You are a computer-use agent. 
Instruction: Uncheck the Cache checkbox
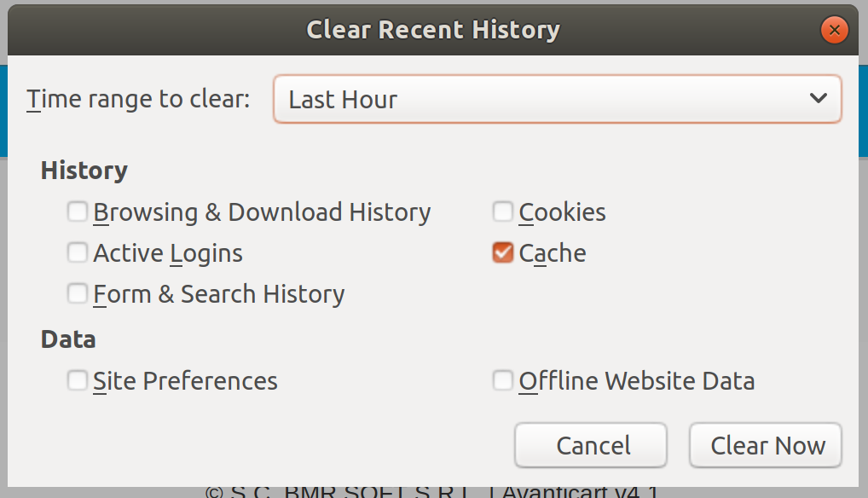click(503, 252)
